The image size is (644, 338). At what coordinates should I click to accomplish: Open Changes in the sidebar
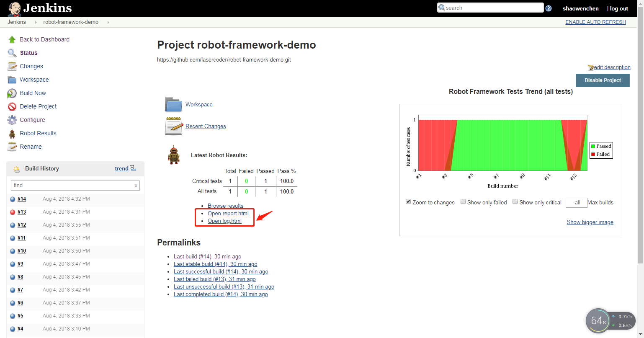31,66
